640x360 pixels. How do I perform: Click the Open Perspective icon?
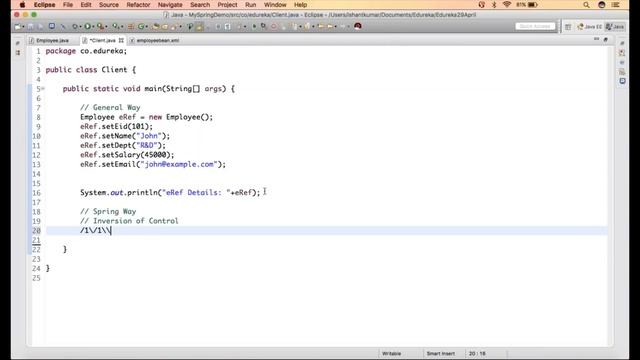(x=568, y=27)
